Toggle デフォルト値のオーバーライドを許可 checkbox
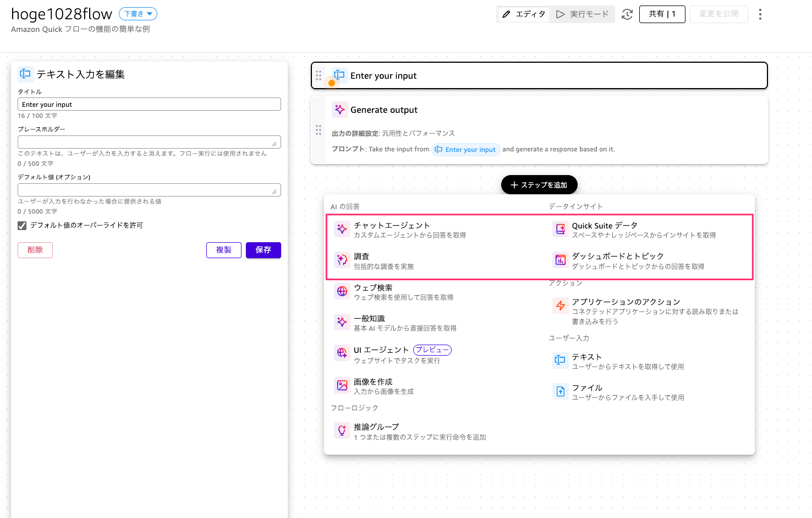Screen dimensions: 812x518 23,225
